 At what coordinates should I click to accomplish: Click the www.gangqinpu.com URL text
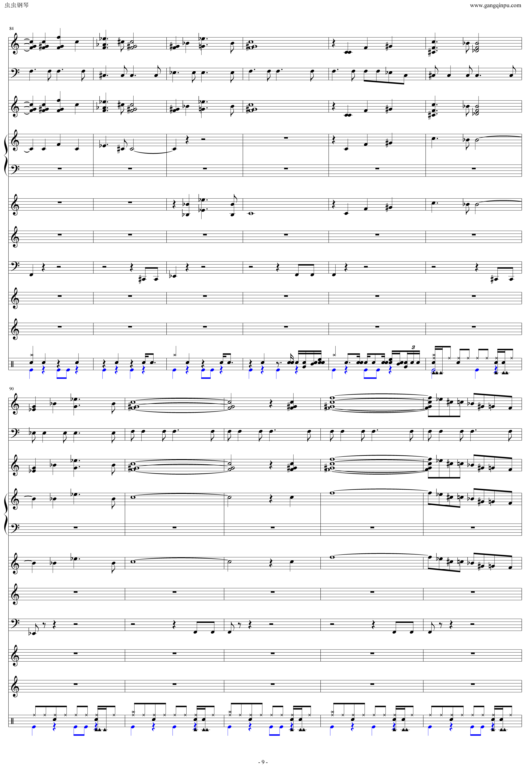[x=495, y=5]
